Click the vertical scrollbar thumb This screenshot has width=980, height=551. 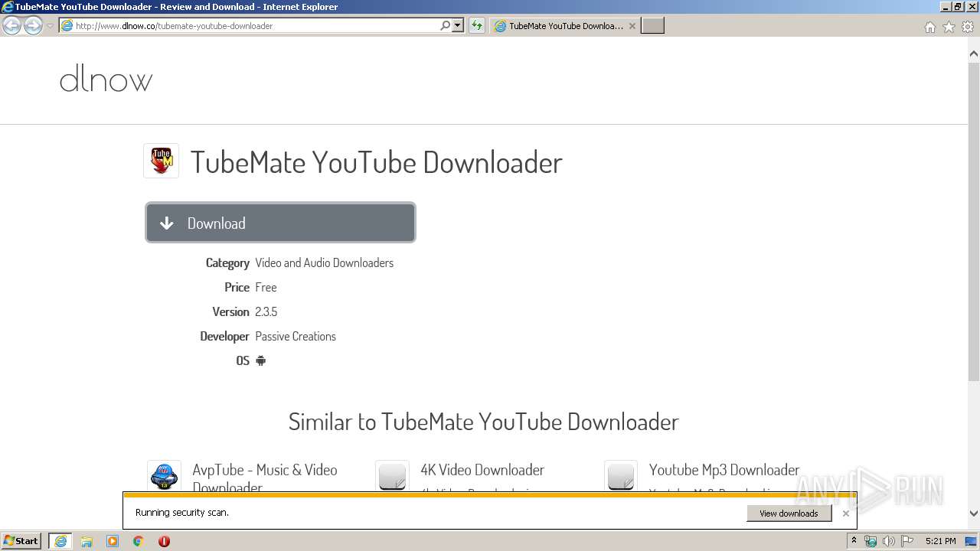click(x=974, y=222)
